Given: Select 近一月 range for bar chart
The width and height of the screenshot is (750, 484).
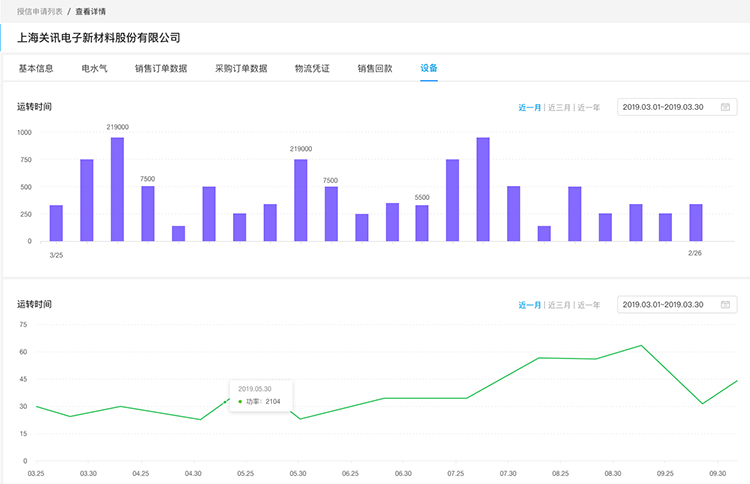Looking at the screenshot, I should pyautogui.click(x=529, y=107).
